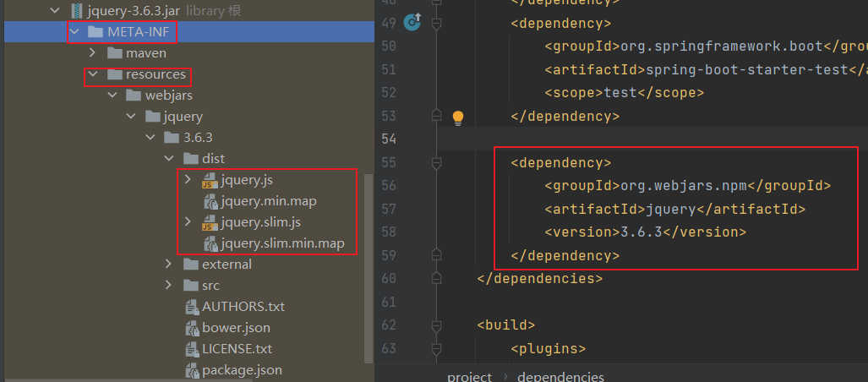Viewport: 868px width, 382px height.
Task: Select the AUTHORS.txt file
Action: tap(243, 307)
